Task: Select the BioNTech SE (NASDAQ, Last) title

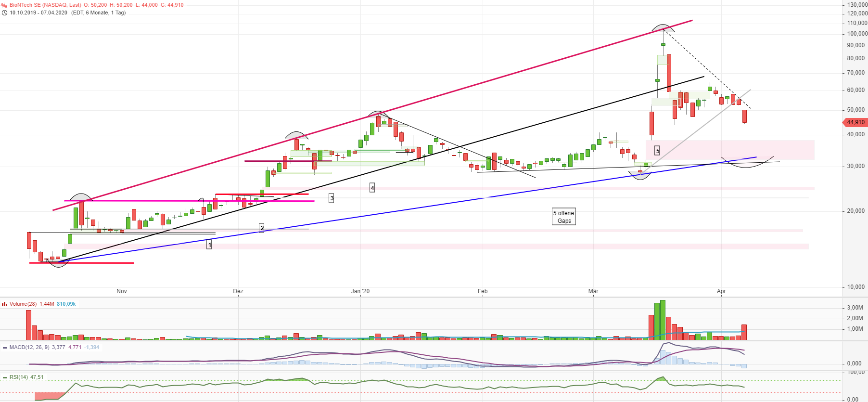Action: pyautogui.click(x=46, y=5)
